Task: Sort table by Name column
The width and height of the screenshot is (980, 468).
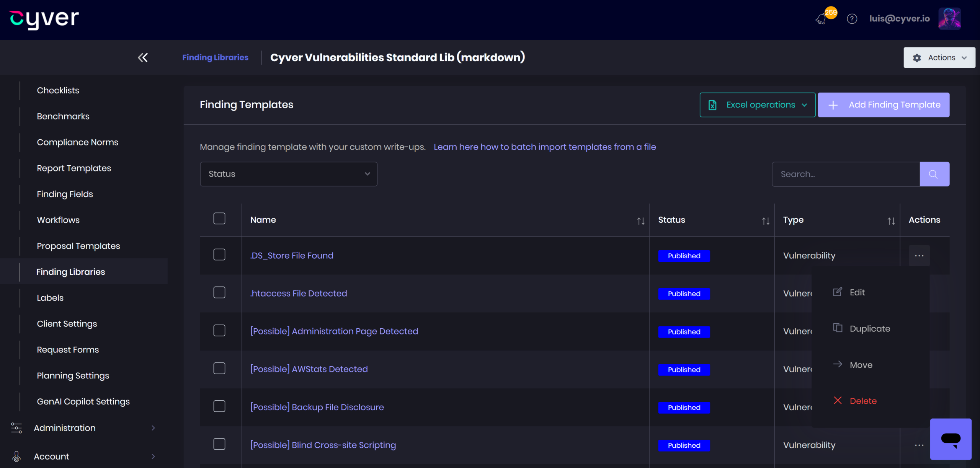Action: pos(641,221)
